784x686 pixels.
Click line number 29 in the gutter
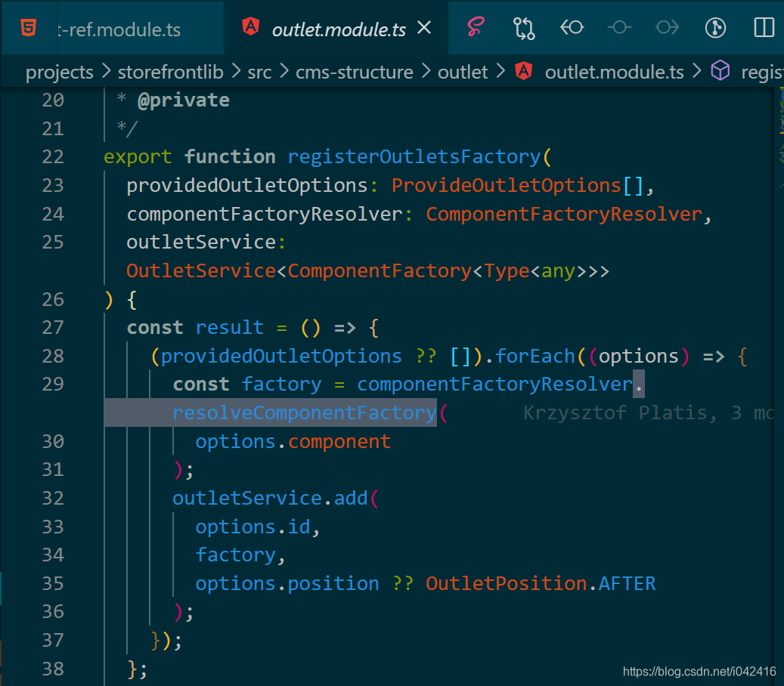click(53, 385)
